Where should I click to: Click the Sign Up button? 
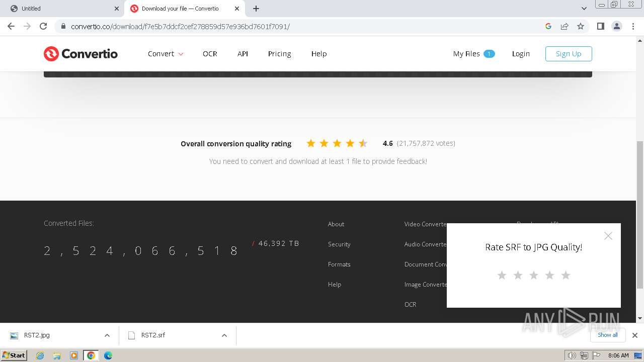569,54
